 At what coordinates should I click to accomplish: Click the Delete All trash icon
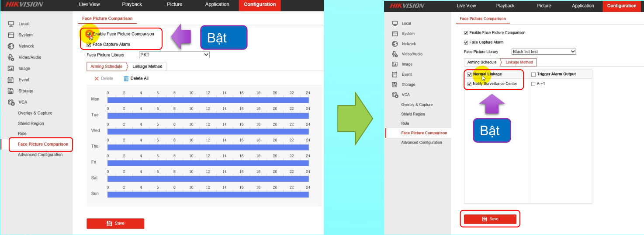tap(126, 78)
